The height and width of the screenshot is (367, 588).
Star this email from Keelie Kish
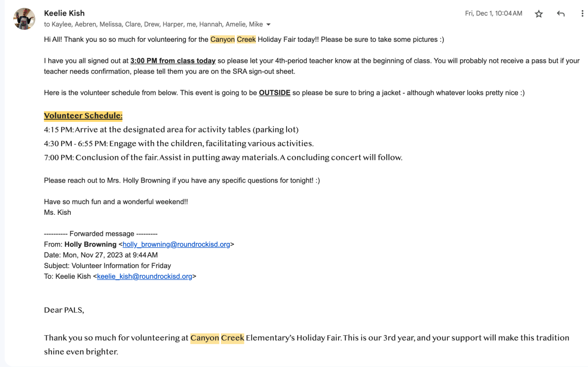(539, 14)
